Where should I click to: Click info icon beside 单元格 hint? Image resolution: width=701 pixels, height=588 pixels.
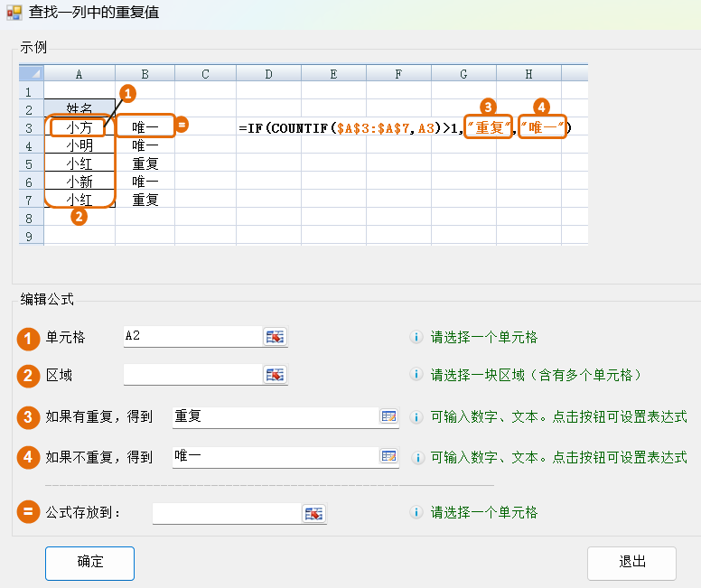(x=416, y=337)
